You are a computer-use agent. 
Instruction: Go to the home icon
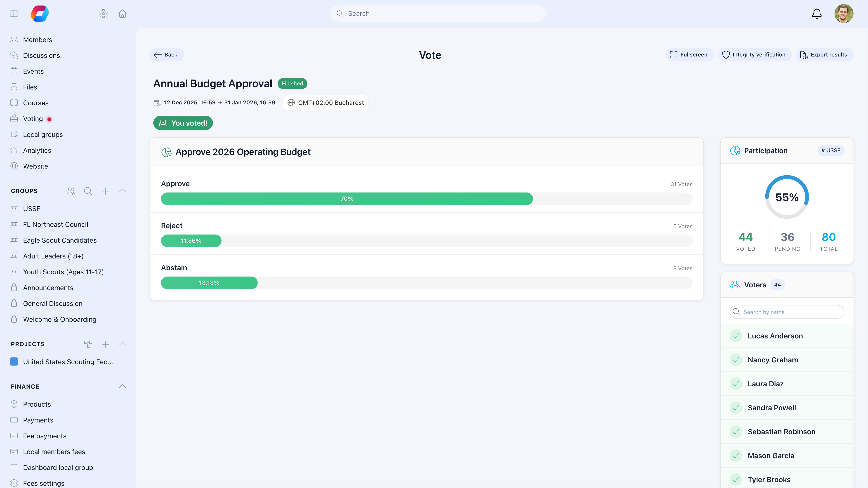tap(122, 14)
